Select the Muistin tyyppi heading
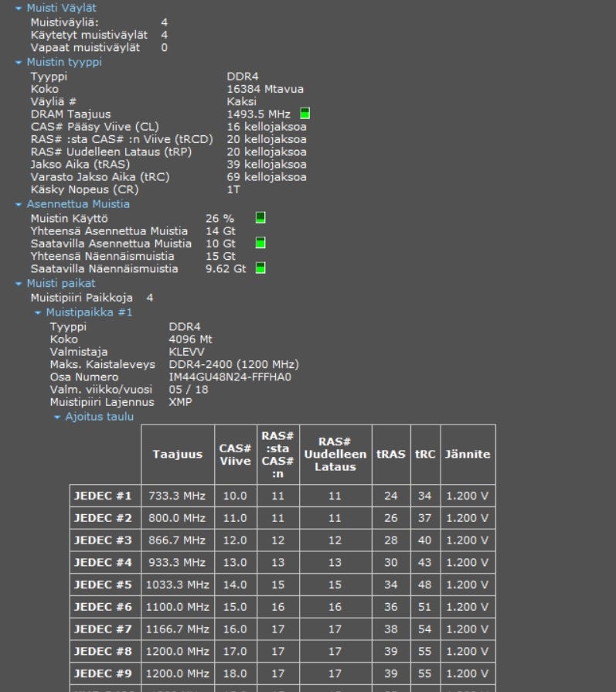This screenshot has height=692, width=616. [64, 62]
